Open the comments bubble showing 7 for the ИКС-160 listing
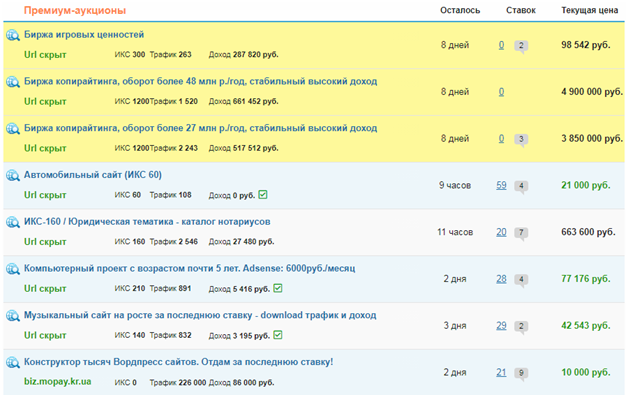 [521, 233]
